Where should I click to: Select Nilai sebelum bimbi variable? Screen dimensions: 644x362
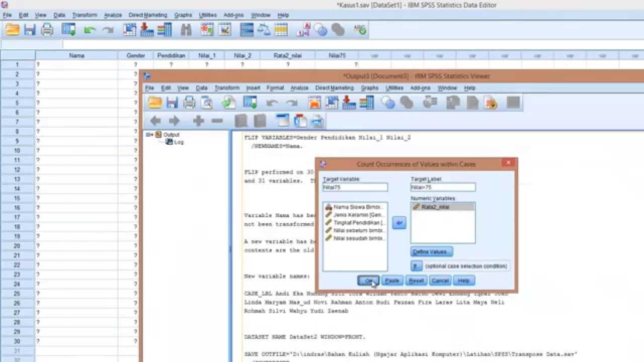point(355,230)
